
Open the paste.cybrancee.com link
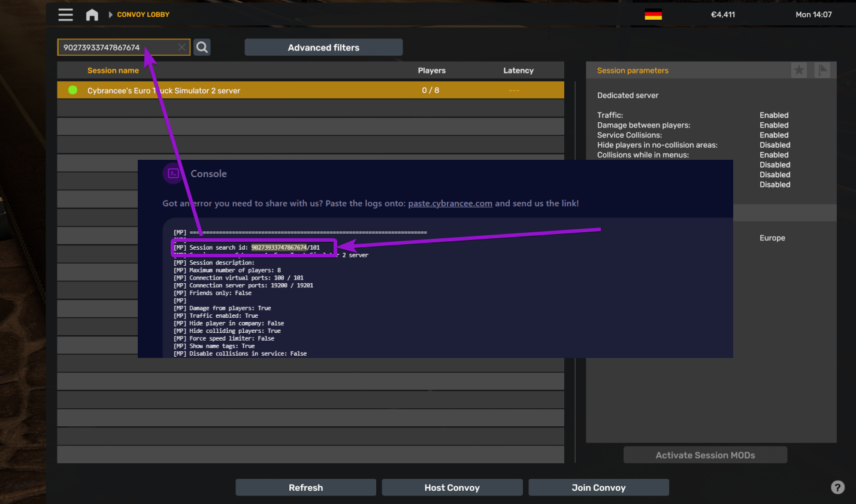coord(450,204)
